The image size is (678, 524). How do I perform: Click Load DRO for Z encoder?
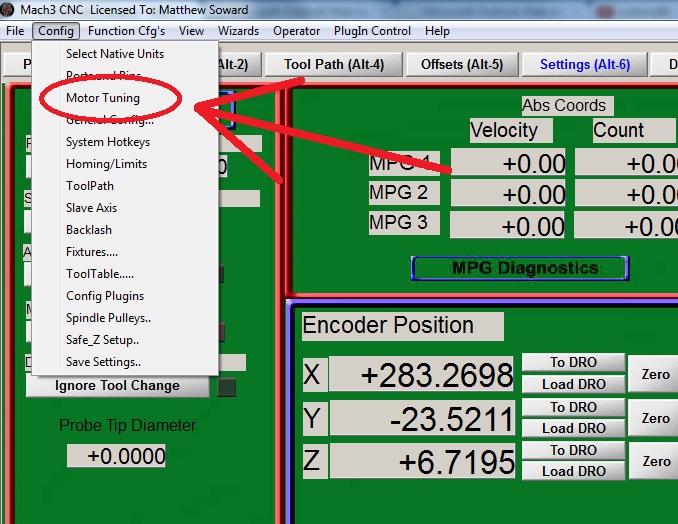[573, 471]
